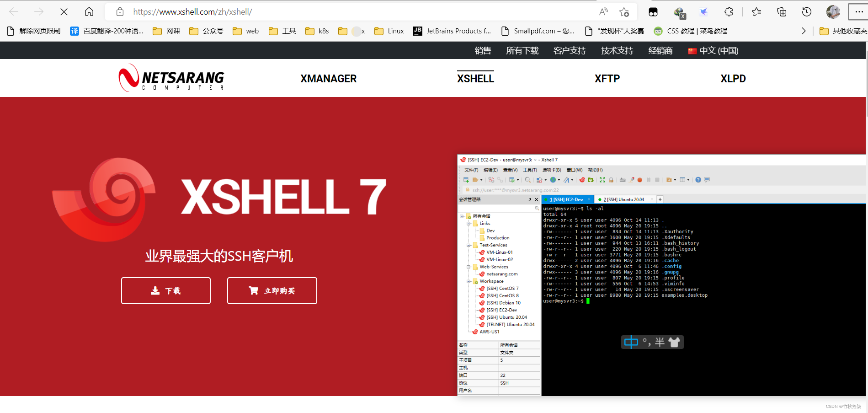Open the 其他收藏夹 folder
The height and width of the screenshot is (413, 868).
coord(843,31)
